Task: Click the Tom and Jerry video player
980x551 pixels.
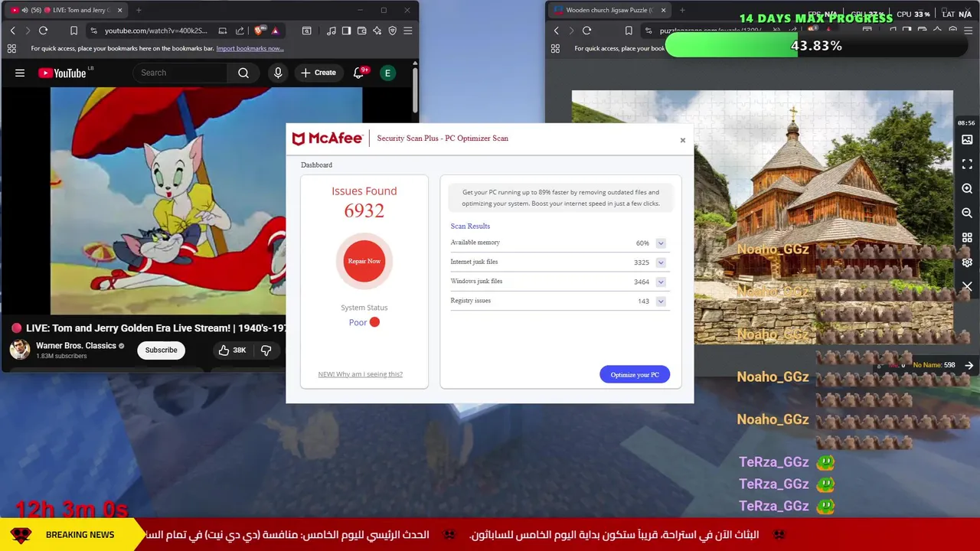Action: click(168, 201)
